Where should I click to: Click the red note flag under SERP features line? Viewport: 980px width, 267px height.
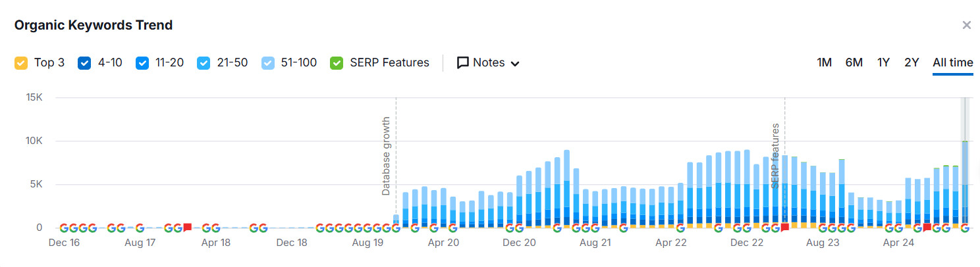pyautogui.click(x=784, y=228)
